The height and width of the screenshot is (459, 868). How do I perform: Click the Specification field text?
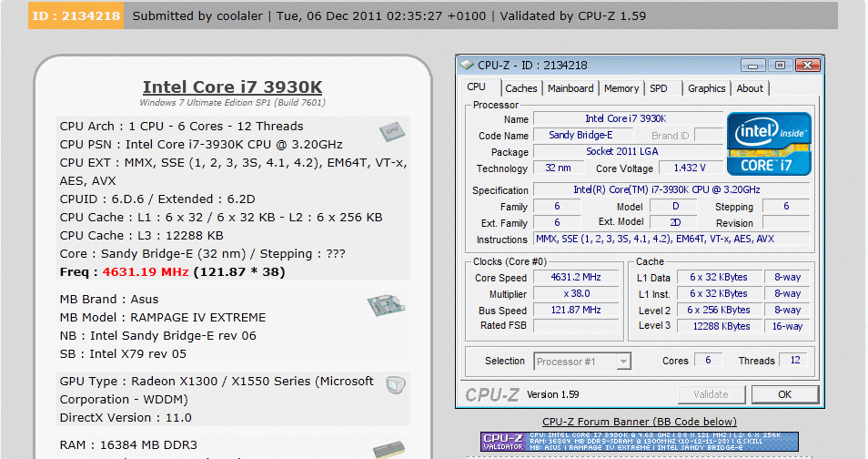671,189
